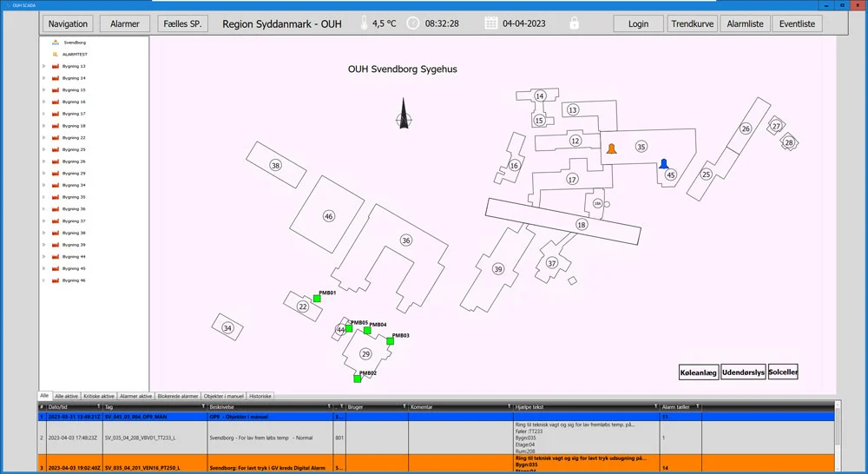The width and height of the screenshot is (868, 474).
Task: Click the ALARMTEST bell icon in tree
Action: (x=55, y=54)
